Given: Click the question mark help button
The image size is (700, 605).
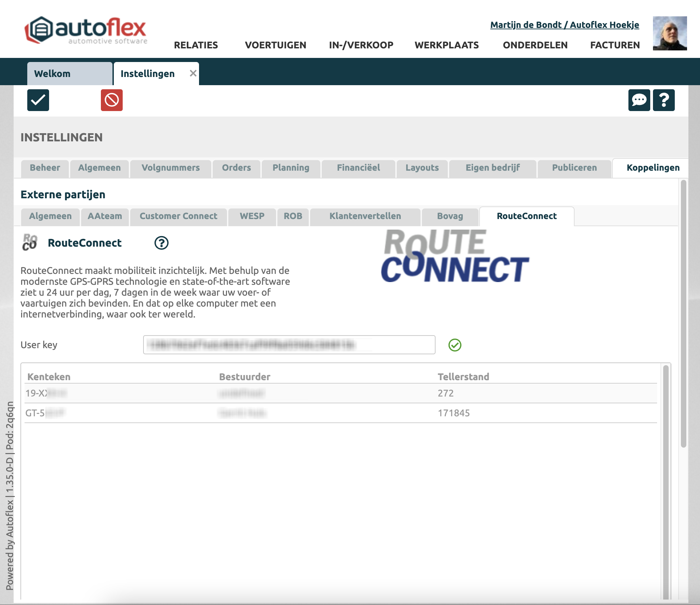Looking at the screenshot, I should point(664,100).
